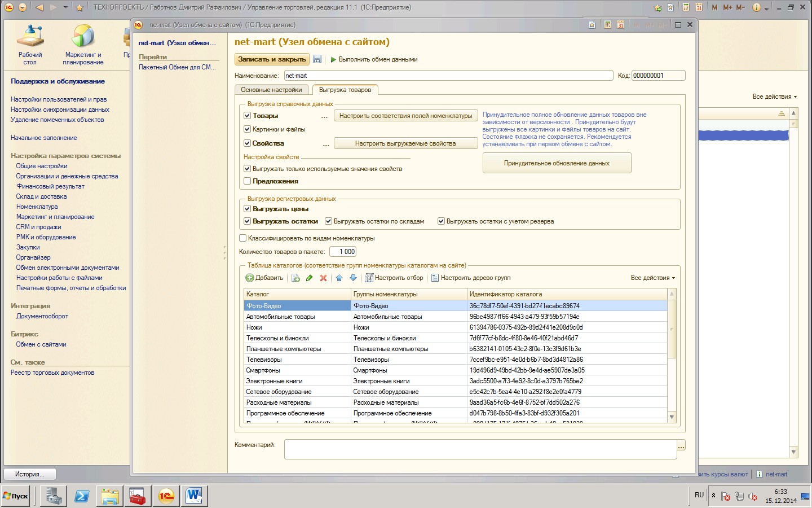Click the Записать и закрыть button
This screenshot has width=812, height=508.
(272, 59)
